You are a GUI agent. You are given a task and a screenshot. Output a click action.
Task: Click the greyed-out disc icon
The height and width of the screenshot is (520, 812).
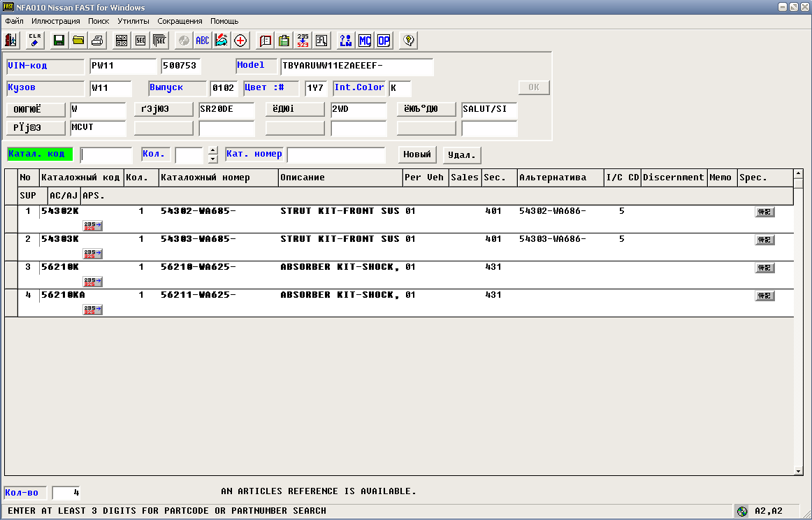pos(183,41)
